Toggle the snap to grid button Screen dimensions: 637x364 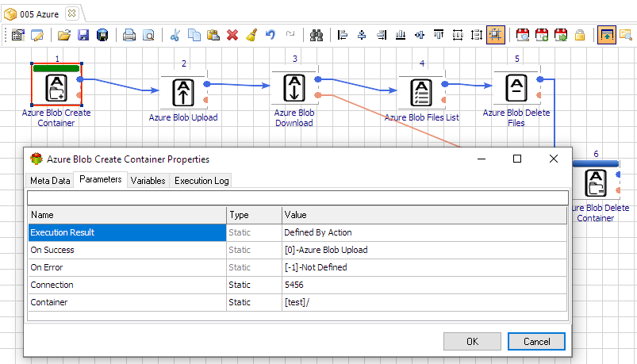tap(496, 35)
